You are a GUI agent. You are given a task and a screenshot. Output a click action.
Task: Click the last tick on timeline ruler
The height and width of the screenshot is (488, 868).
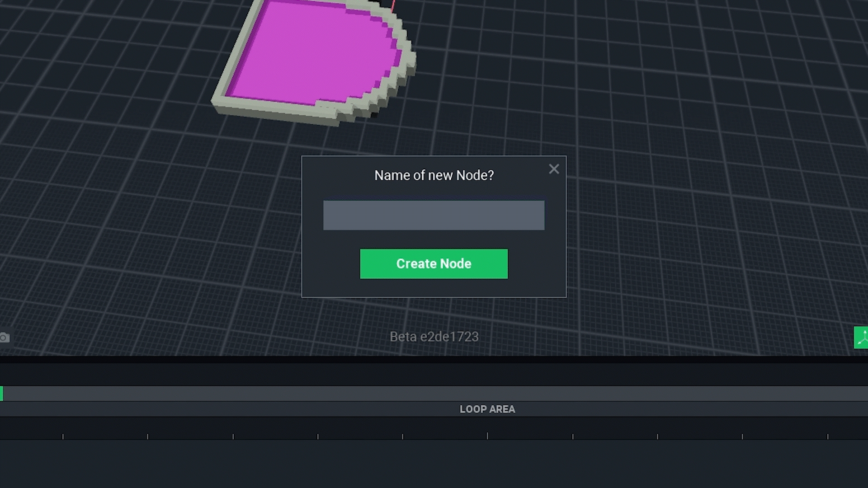[828, 436]
